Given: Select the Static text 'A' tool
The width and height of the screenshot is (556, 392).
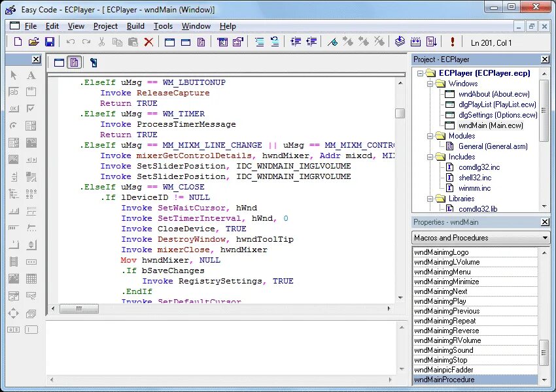Looking at the screenshot, I should 31,75.
